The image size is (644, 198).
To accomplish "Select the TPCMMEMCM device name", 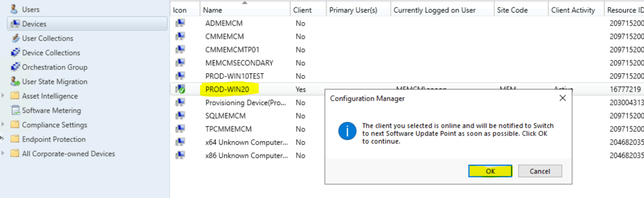I will point(228,129).
